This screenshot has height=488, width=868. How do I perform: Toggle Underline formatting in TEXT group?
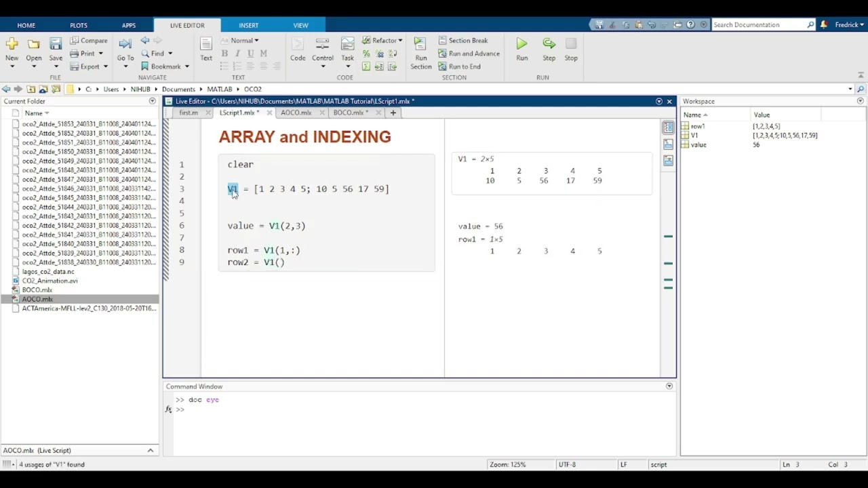tap(250, 54)
